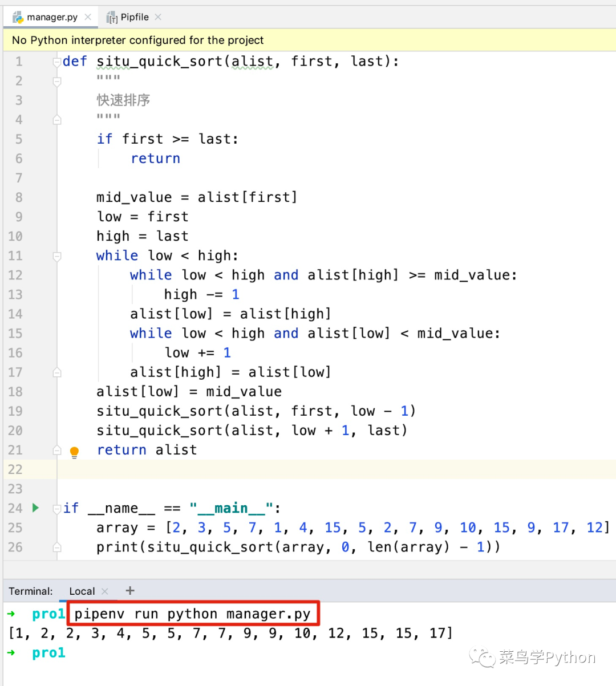Click the run arrow beside line 24
Image resolution: width=616 pixels, height=686 pixels.
coord(36,508)
